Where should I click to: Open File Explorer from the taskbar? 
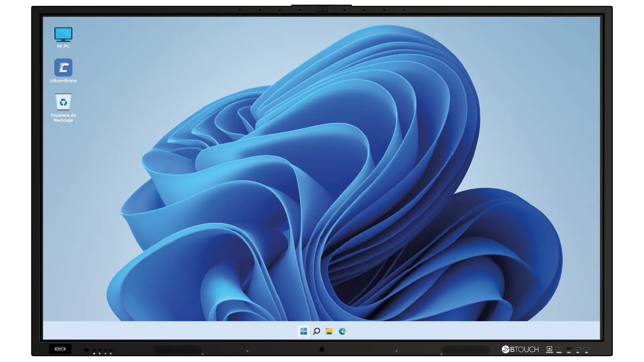(x=329, y=331)
